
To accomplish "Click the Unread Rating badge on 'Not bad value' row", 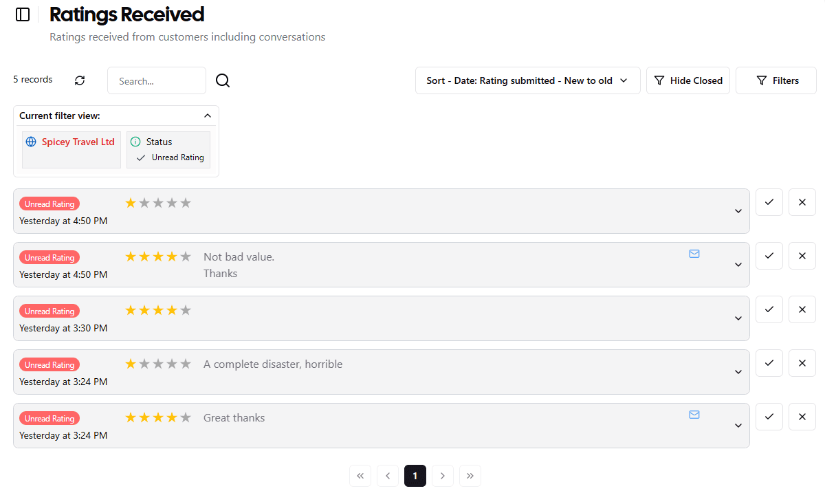I will tap(49, 258).
